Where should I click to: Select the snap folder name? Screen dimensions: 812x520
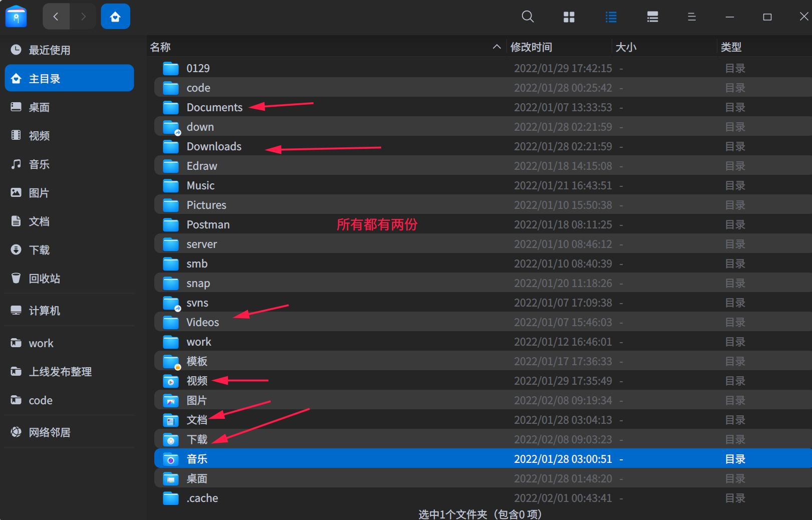tap(198, 284)
